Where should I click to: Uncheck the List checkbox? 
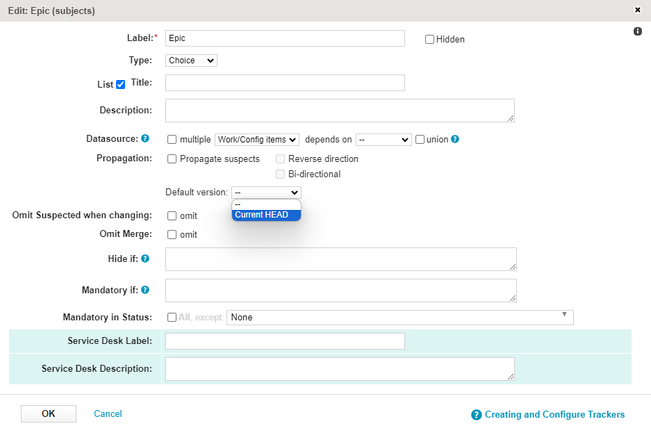(x=120, y=85)
